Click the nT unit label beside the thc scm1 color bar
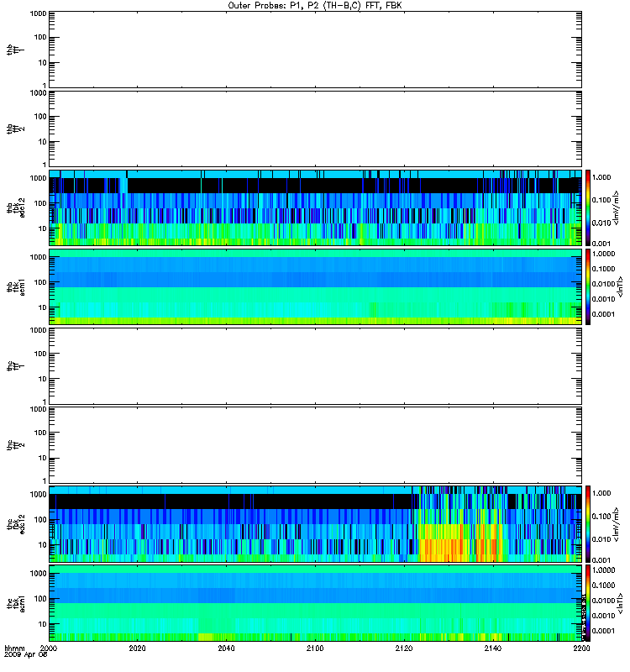This screenshot has height=672, width=630. click(620, 602)
